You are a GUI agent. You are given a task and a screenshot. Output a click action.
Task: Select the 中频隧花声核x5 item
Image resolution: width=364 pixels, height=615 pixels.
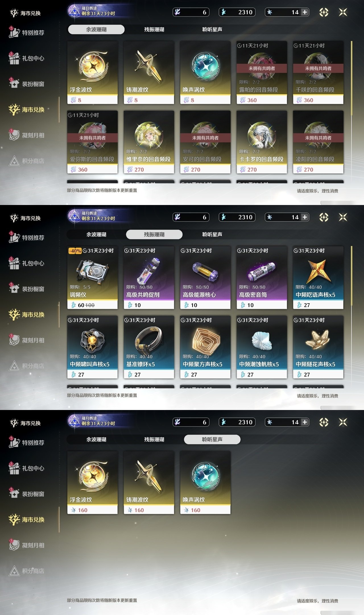point(318,347)
